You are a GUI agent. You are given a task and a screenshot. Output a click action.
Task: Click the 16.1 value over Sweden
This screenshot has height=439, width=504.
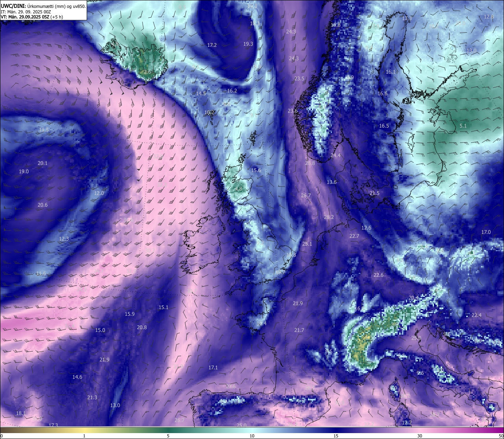pos(390,72)
